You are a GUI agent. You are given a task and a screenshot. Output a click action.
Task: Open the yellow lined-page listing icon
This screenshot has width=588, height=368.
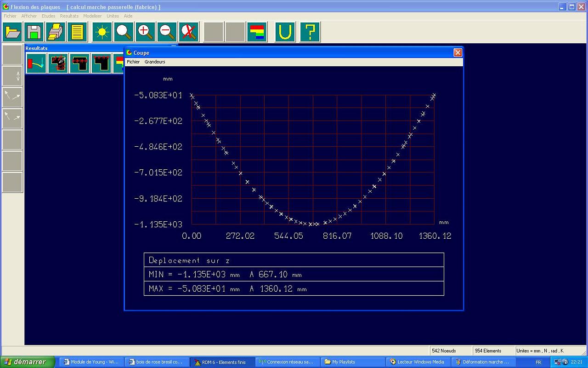[77, 32]
